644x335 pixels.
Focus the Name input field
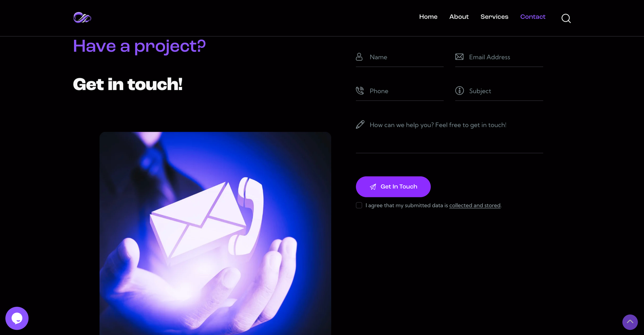coord(400,57)
